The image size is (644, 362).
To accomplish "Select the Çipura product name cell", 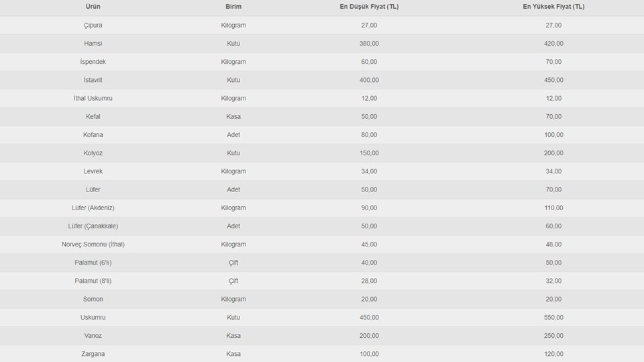I will [93, 25].
